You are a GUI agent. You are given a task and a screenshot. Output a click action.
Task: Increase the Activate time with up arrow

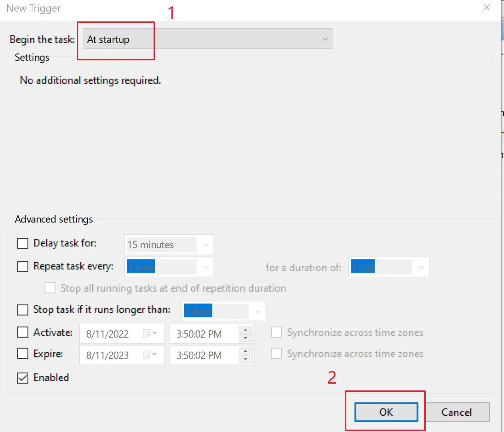(246, 330)
